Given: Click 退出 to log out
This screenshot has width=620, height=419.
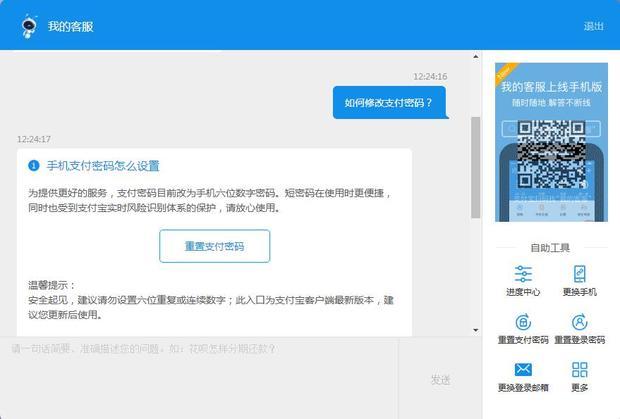Looking at the screenshot, I should pos(593,26).
